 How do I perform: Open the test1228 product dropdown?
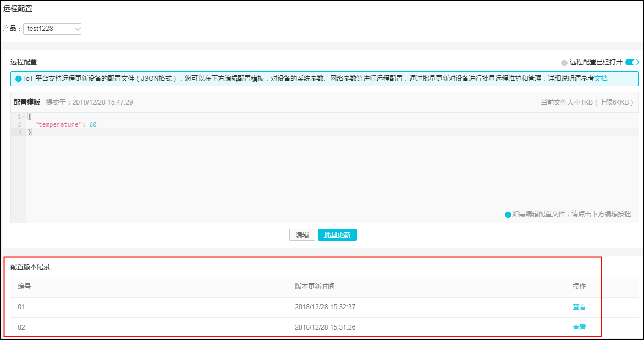[52, 29]
